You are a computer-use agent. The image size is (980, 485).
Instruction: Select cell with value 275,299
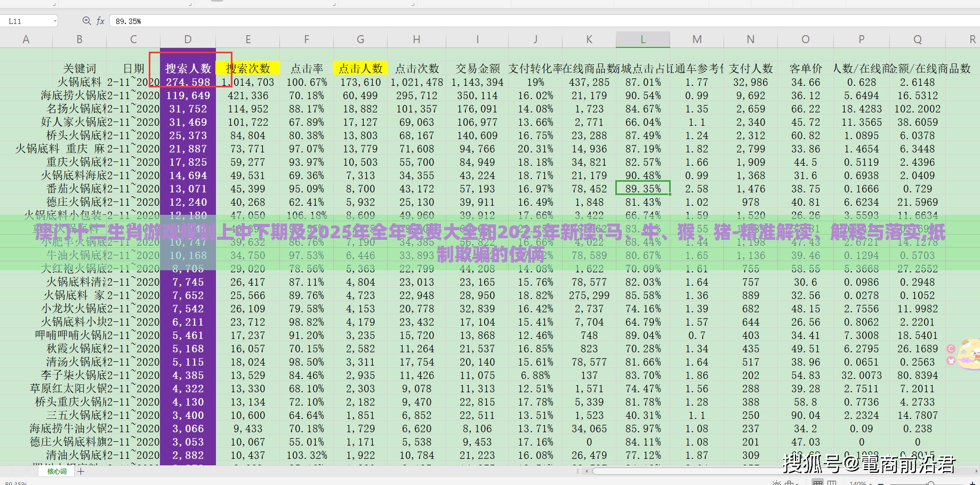589,295
